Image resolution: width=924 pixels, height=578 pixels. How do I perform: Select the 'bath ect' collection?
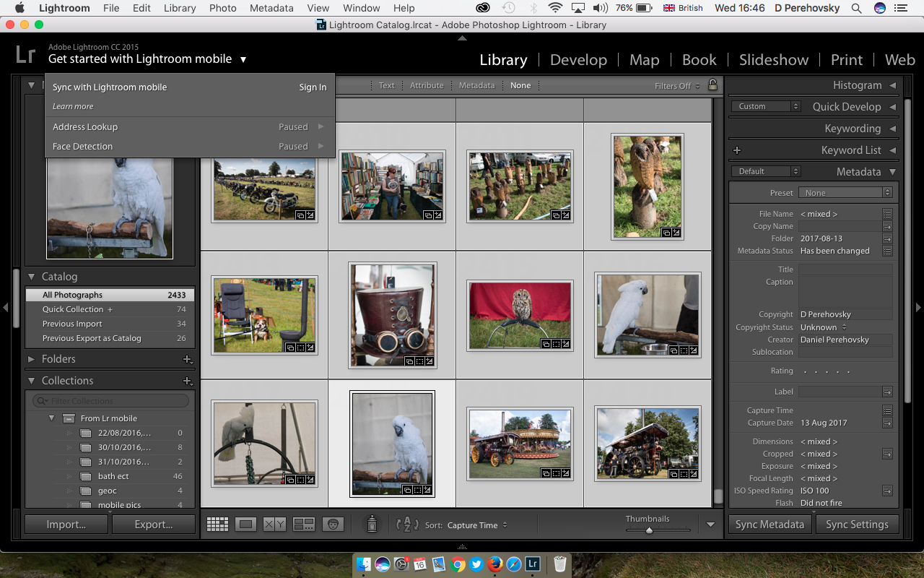click(x=113, y=476)
